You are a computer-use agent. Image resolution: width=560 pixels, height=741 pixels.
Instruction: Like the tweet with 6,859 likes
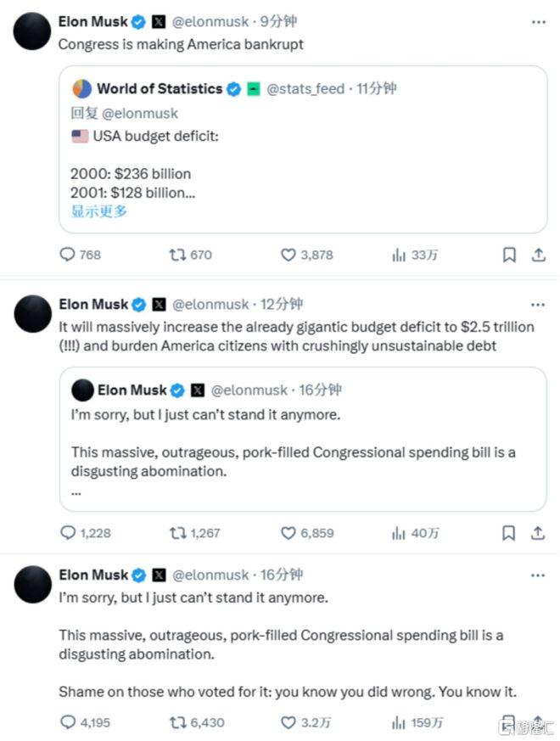pos(288,533)
